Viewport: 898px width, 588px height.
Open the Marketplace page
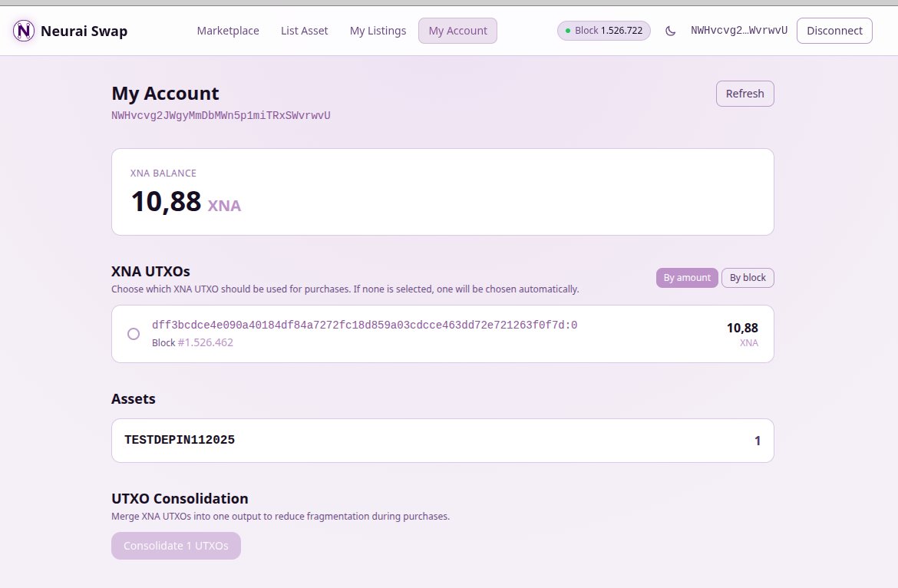pos(228,31)
